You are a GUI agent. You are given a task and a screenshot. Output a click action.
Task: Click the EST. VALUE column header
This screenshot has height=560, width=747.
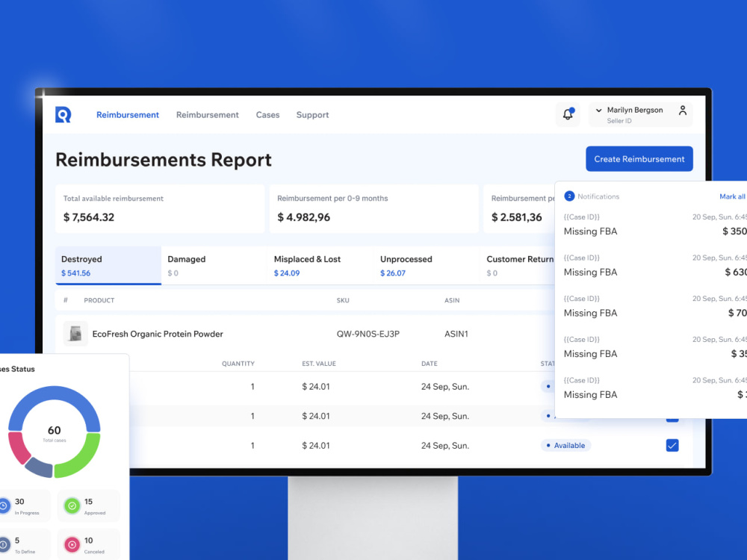(x=319, y=364)
